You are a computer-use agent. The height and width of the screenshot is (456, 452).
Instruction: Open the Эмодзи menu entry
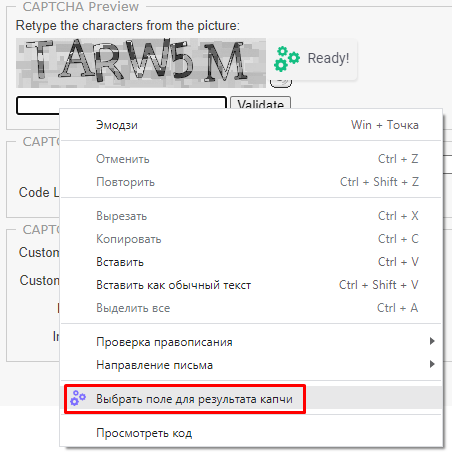[251, 125]
